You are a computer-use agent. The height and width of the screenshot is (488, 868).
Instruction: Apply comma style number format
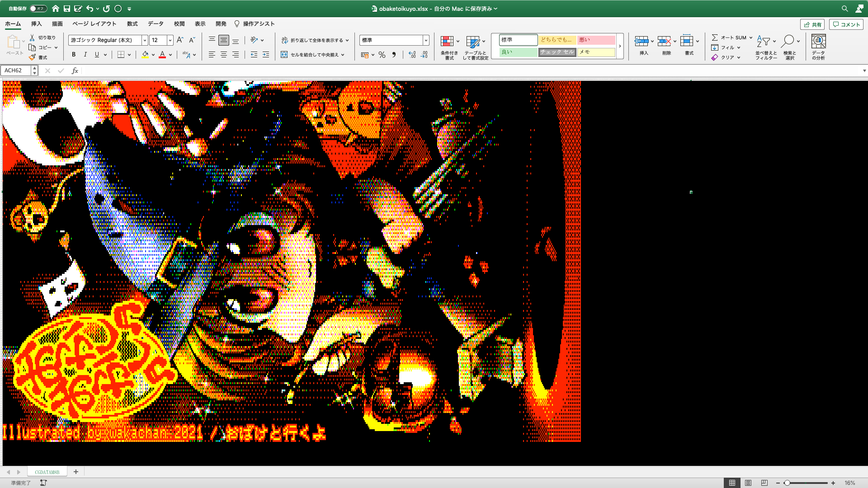click(x=394, y=55)
